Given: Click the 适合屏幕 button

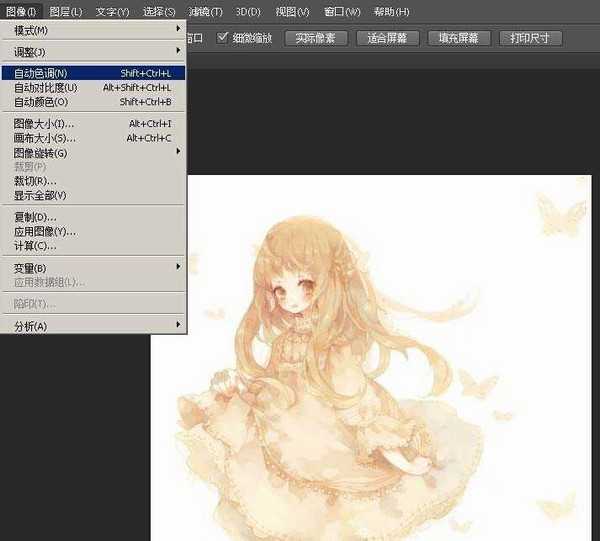Looking at the screenshot, I should tap(386, 38).
